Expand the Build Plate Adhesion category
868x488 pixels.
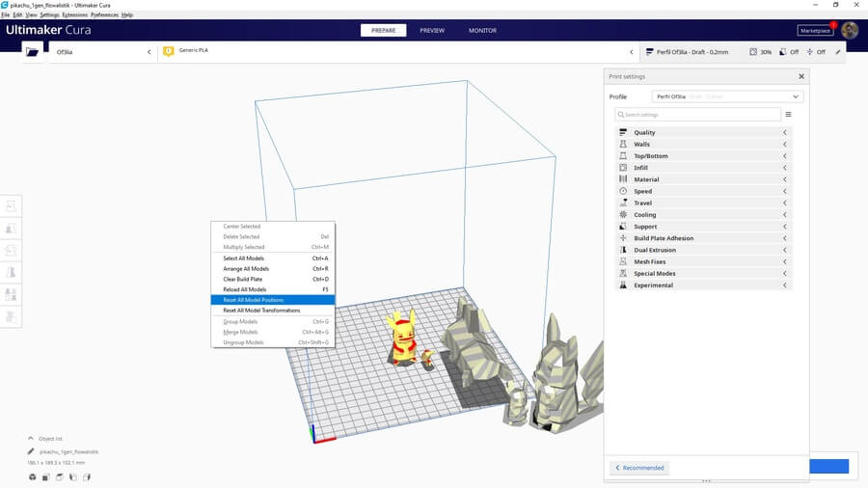tap(704, 238)
